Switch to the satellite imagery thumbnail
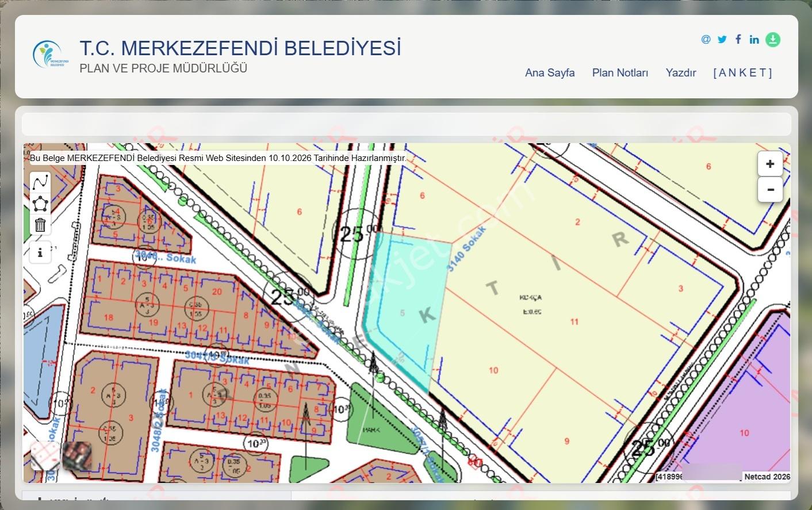812x510 pixels. [x=77, y=456]
